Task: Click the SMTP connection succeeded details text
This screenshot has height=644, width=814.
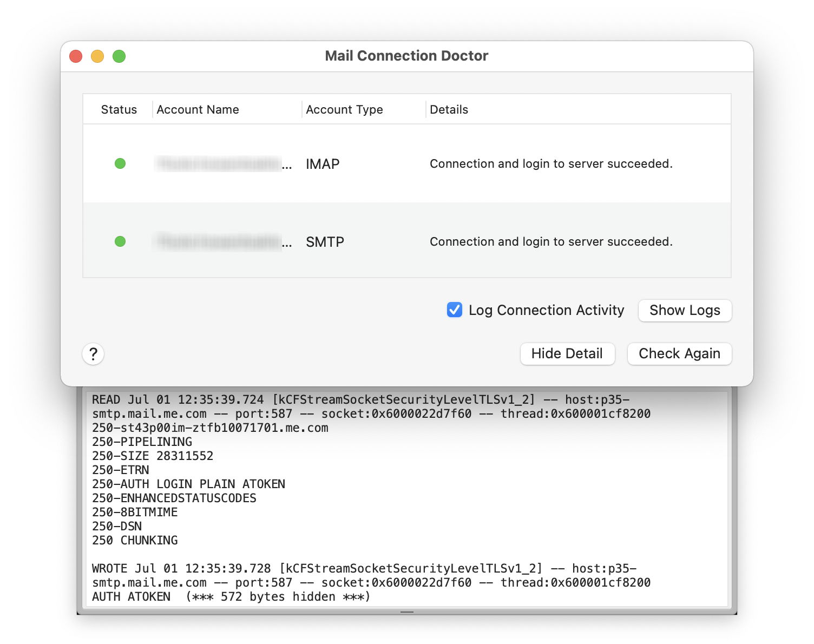Action: [550, 242]
